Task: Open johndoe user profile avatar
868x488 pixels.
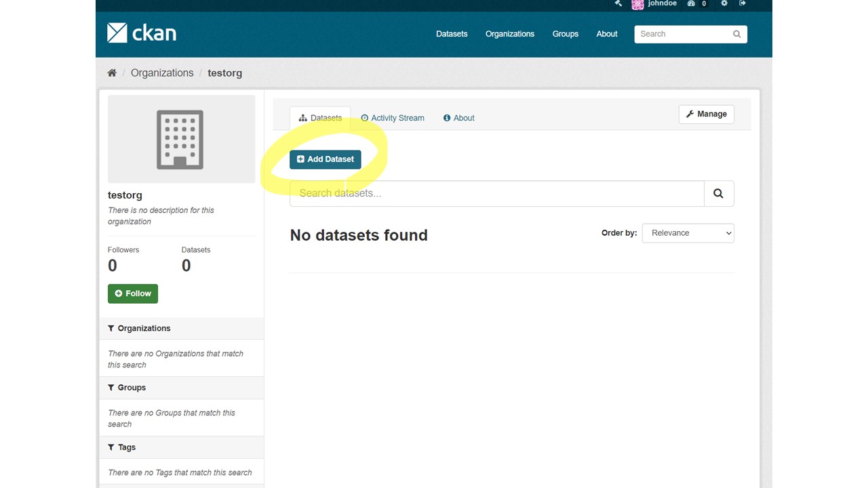Action: point(637,4)
